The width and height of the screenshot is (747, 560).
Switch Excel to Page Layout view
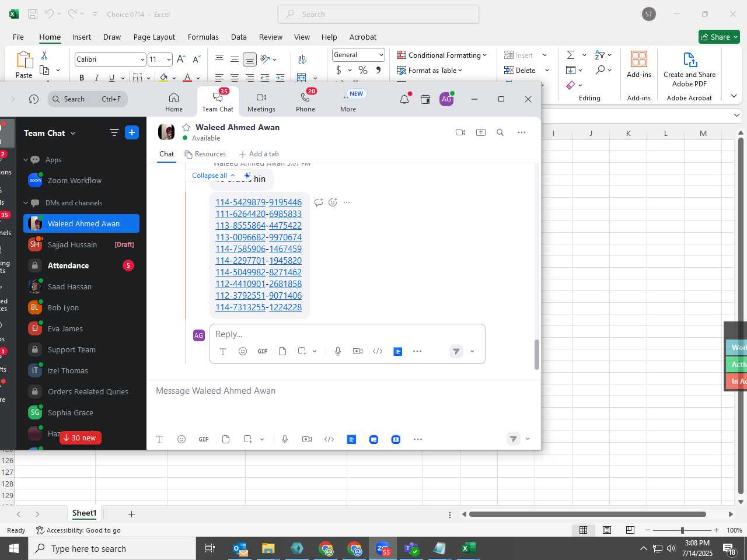[x=607, y=530]
